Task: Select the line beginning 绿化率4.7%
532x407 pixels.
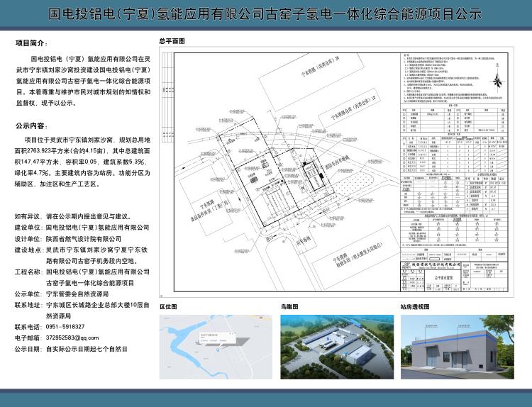Action: (82, 173)
